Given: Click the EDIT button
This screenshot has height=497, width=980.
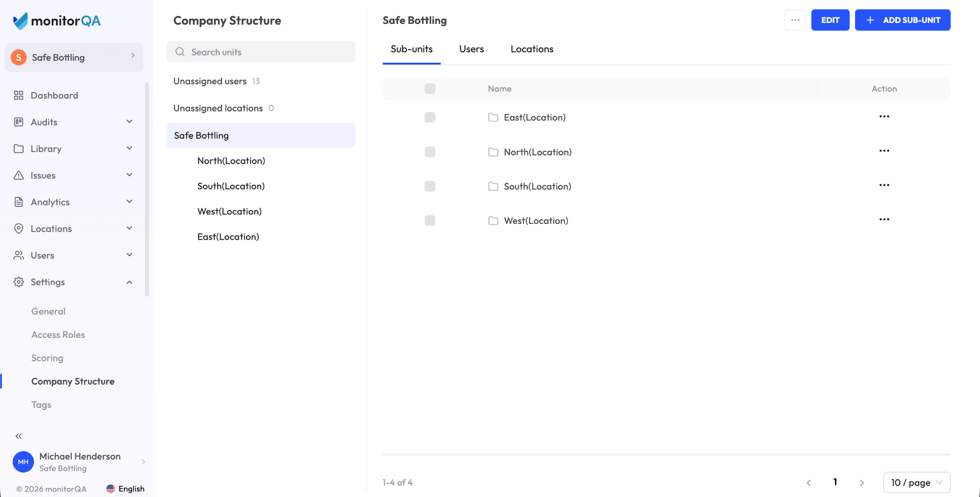Looking at the screenshot, I should [x=830, y=20].
